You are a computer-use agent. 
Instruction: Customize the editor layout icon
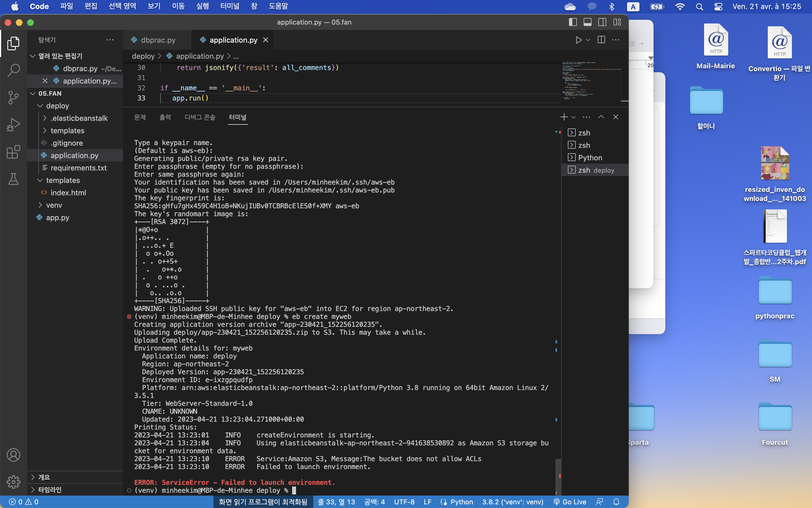(617, 22)
